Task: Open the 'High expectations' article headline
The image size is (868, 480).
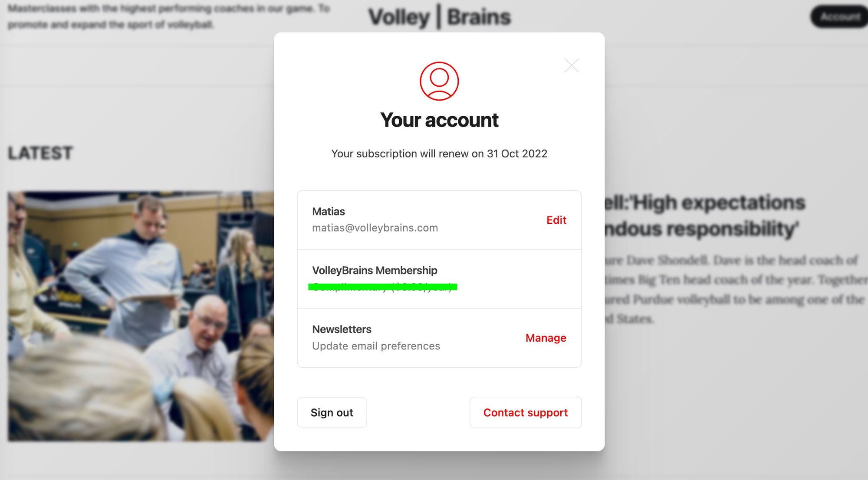Action: pyautogui.click(x=705, y=216)
